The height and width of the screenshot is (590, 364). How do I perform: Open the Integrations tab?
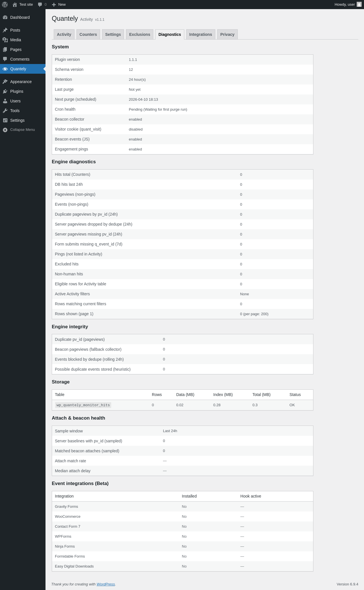point(200,34)
